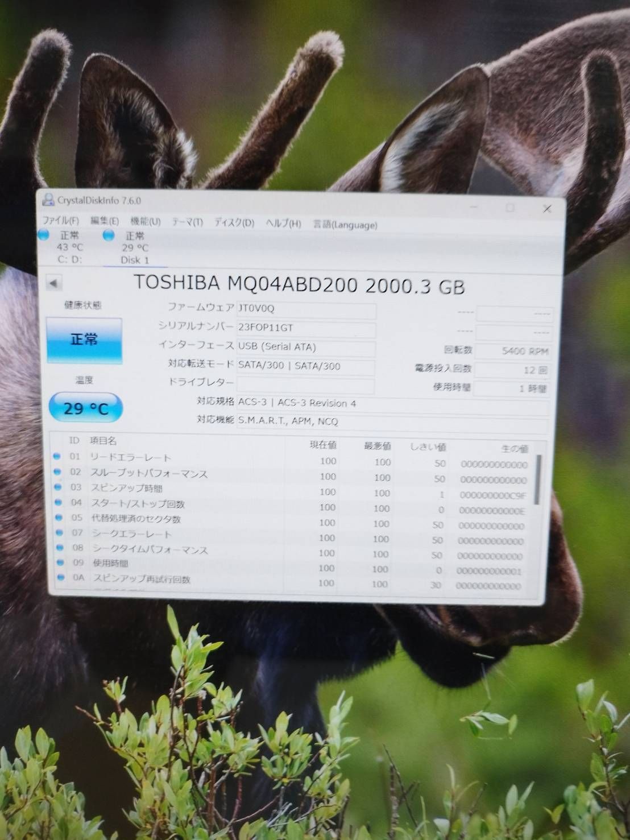Click the しきい値 column header
630x840 pixels.
click(x=428, y=446)
